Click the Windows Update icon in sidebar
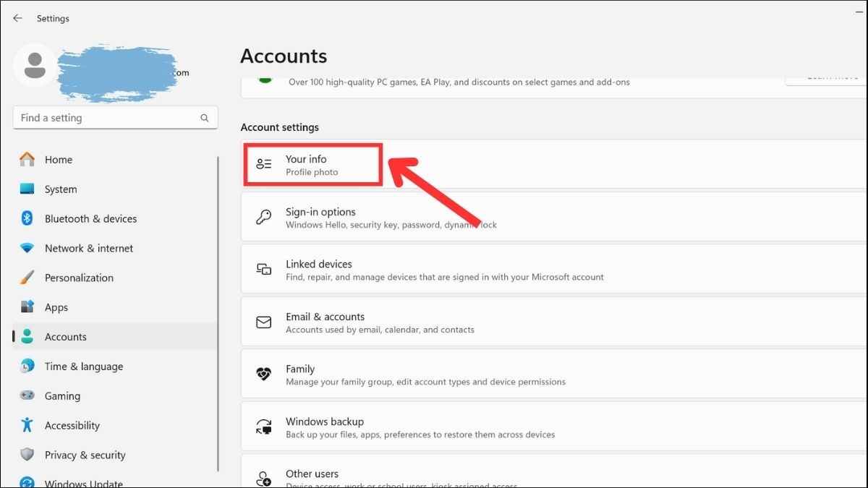 [27, 483]
